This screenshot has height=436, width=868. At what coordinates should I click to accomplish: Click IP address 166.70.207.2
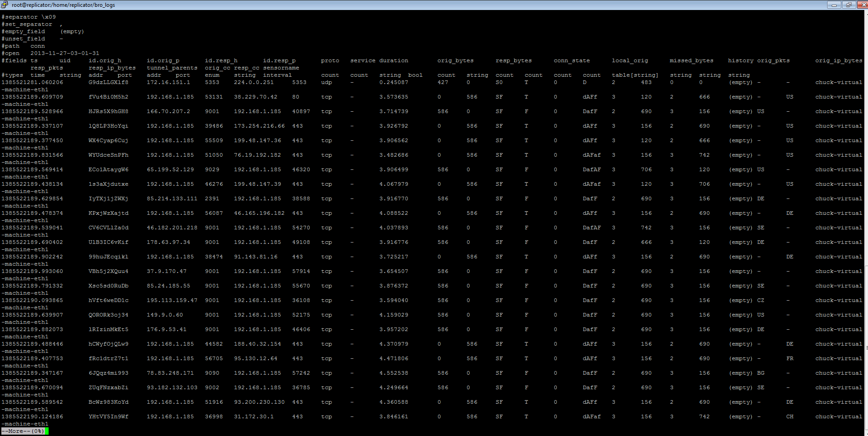click(169, 112)
